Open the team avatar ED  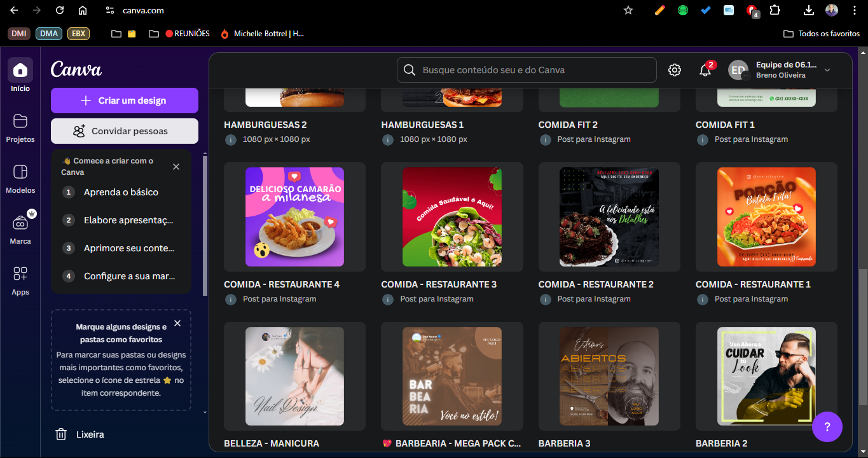click(x=738, y=70)
